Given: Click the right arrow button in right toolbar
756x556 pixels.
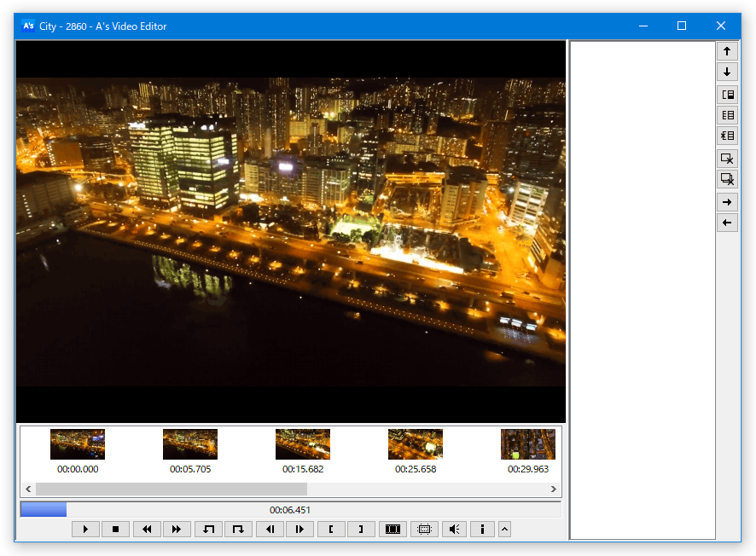Looking at the screenshot, I should [727, 202].
